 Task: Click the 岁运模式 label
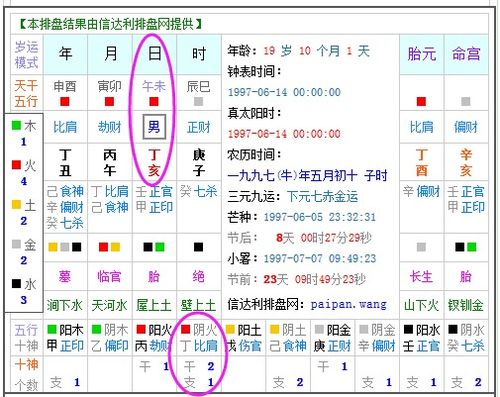(x=26, y=54)
